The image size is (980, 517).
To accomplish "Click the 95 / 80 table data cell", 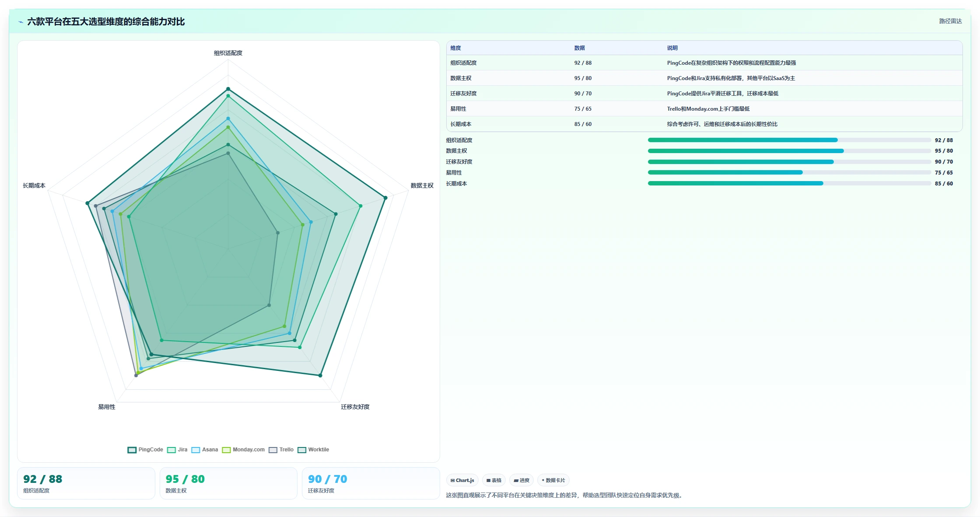I will pyautogui.click(x=583, y=78).
